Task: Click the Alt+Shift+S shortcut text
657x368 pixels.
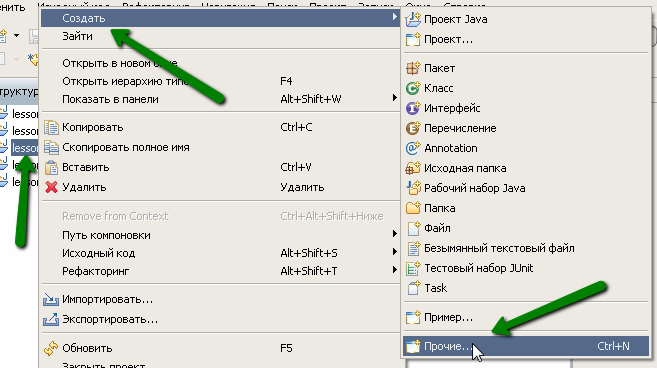Action: point(309,253)
